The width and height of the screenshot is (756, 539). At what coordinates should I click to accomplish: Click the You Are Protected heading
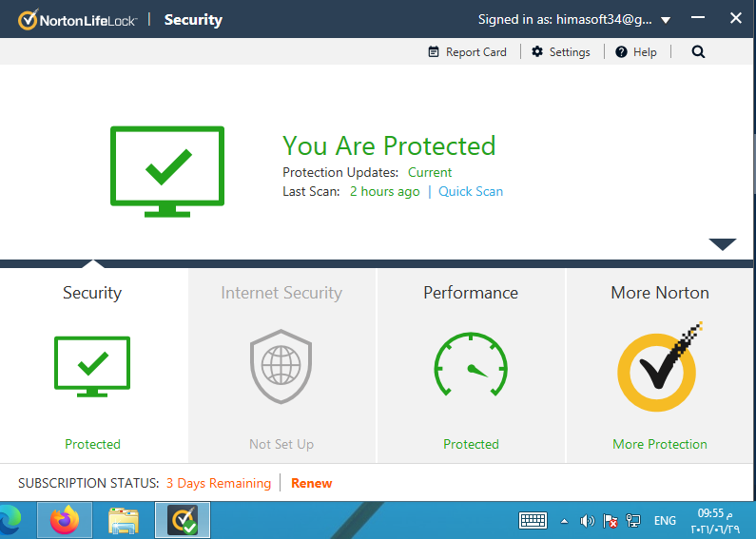tap(389, 145)
